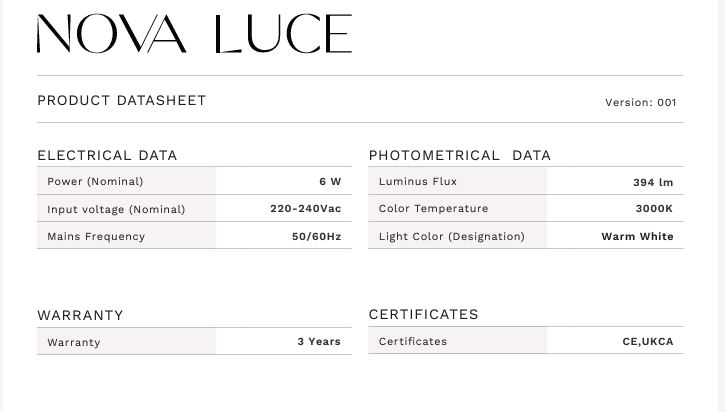Select the 3 Years warranty value
The height and width of the screenshot is (412, 725).
point(318,342)
